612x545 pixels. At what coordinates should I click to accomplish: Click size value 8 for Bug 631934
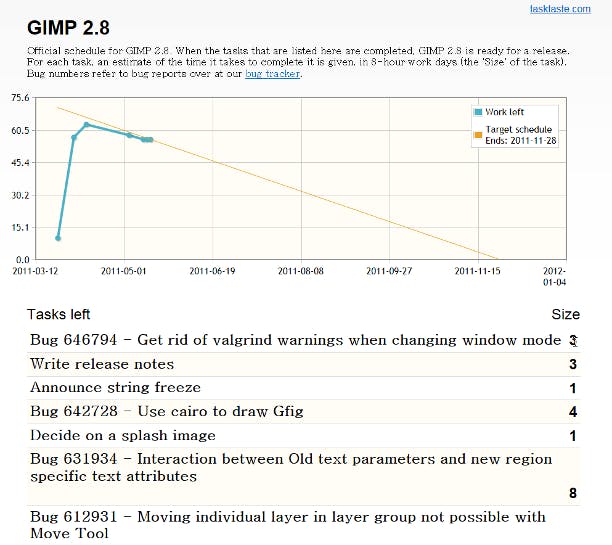[x=572, y=493]
